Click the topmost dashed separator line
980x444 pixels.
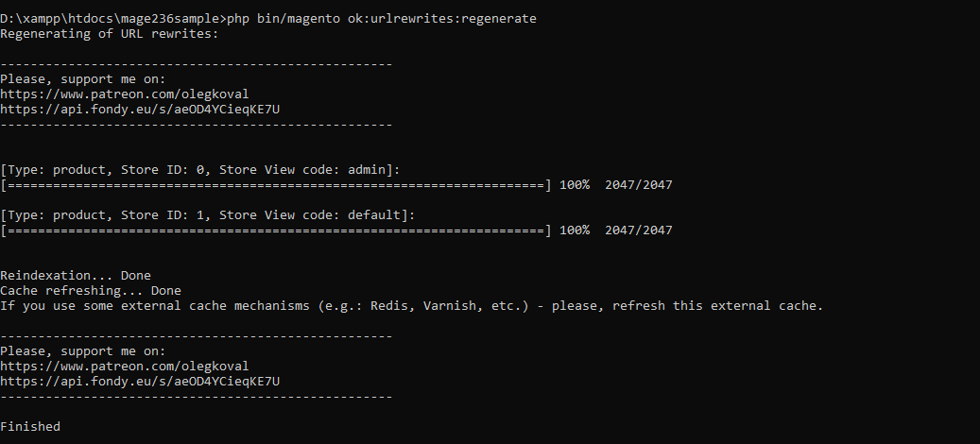[197, 64]
